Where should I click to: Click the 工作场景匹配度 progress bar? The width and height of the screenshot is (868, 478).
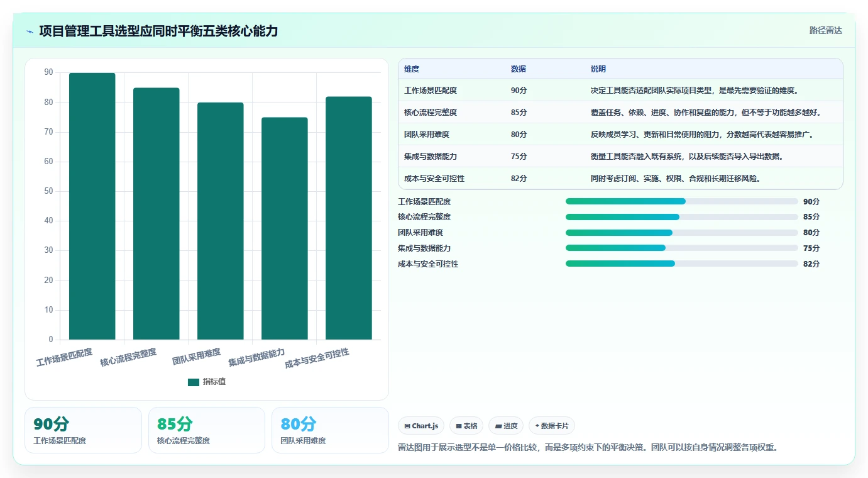click(x=682, y=201)
